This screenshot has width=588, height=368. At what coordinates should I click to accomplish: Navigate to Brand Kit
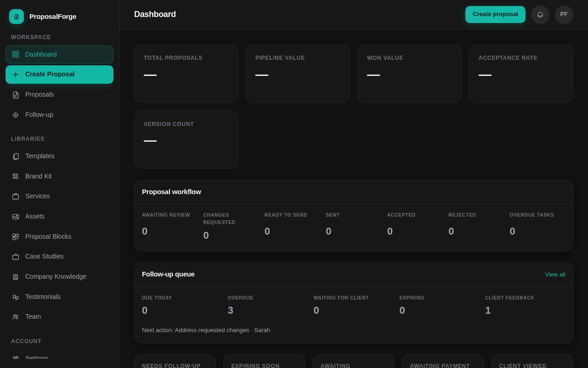(59, 176)
